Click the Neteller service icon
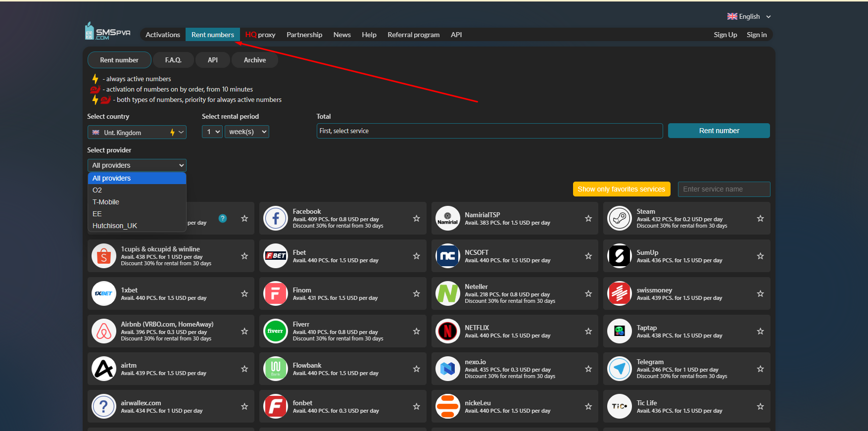This screenshot has width=868, height=431. click(448, 293)
